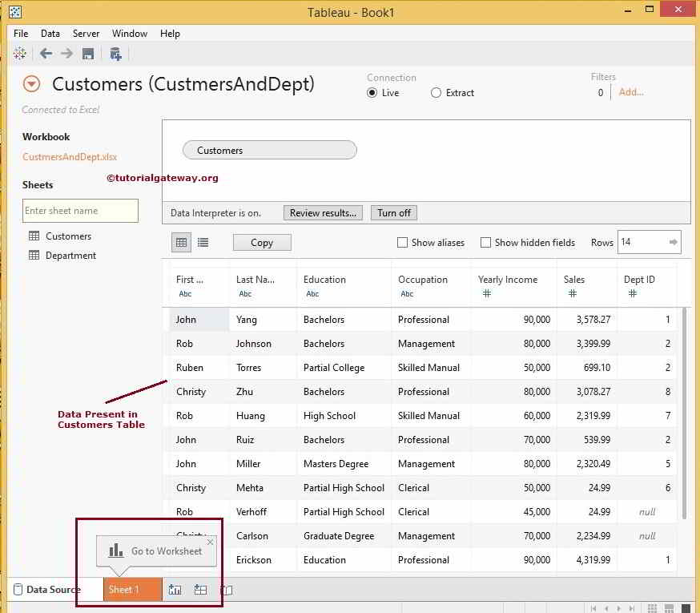This screenshot has width=700, height=613.
Task: Open a new data source via toolbar icon
Action: [117, 53]
